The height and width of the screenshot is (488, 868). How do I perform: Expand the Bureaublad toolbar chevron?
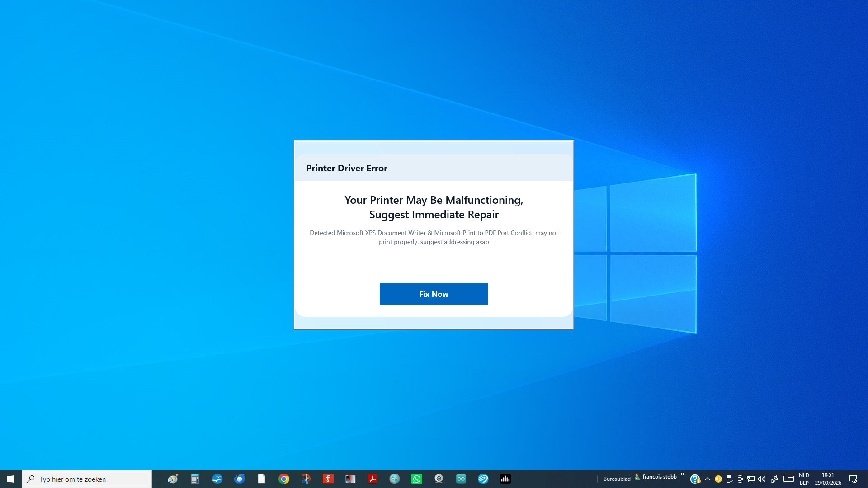tap(683, 474)
